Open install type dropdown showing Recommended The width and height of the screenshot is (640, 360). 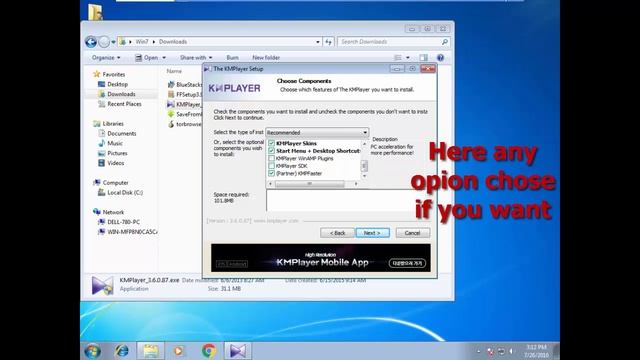pos(317,133)
